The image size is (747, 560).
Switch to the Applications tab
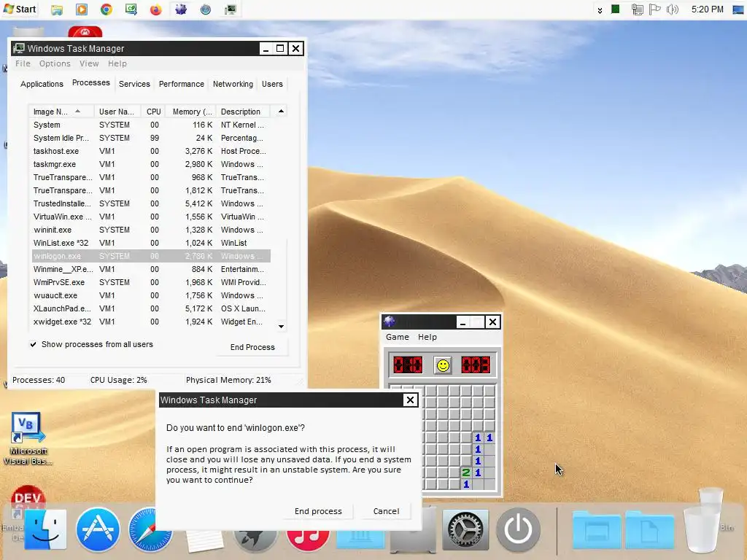point(42,84)
